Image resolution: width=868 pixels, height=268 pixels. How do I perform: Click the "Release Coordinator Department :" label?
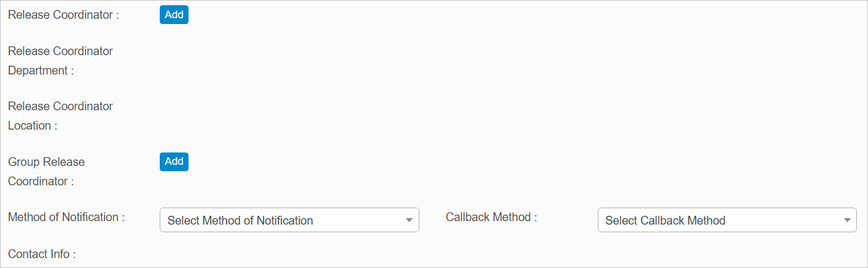coord(60,61)
